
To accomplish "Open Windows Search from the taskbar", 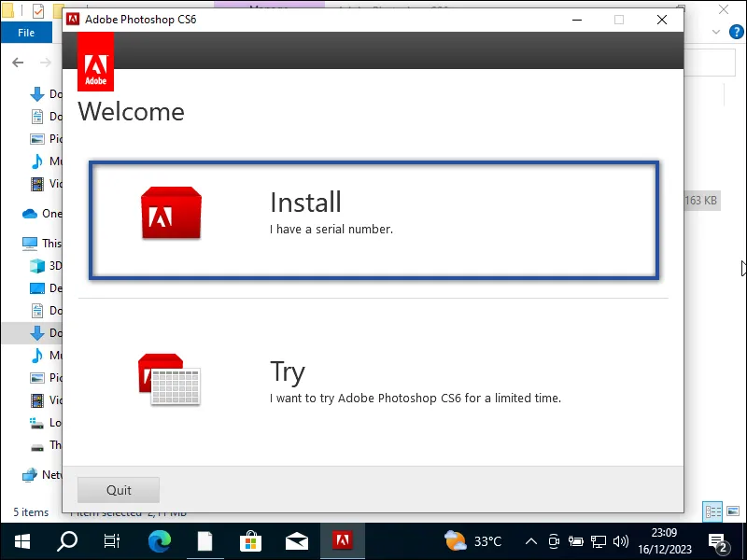I will [65, 539].
